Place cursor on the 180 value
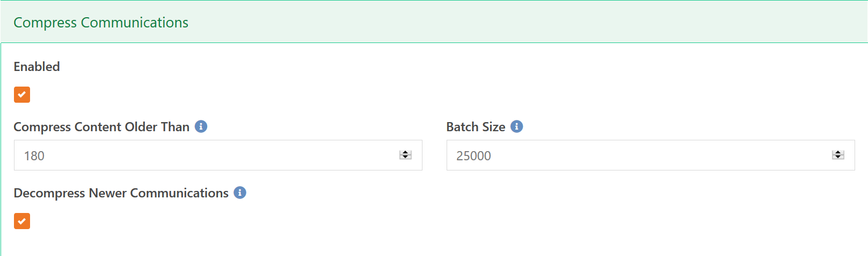 [34, 156]
